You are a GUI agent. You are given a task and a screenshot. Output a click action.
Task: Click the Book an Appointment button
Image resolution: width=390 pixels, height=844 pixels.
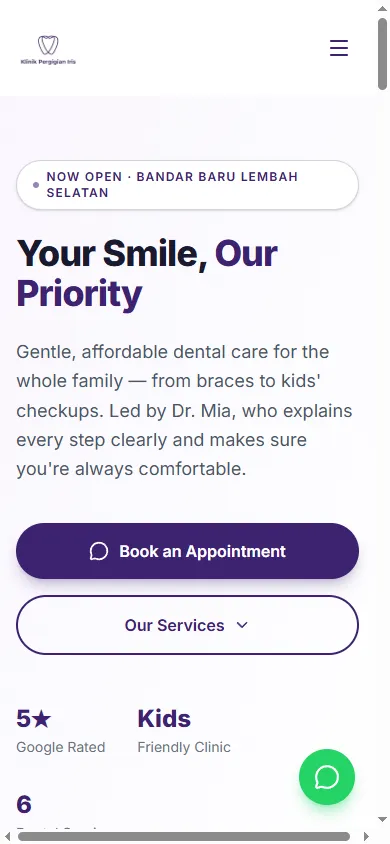tap(187, 551)
